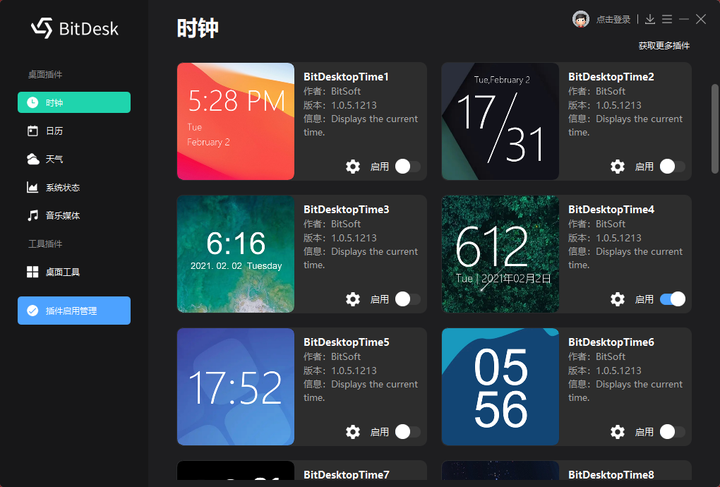Open settings gear for BitDesktopTime5
The image size is (720, 487).
click(353, 431)
